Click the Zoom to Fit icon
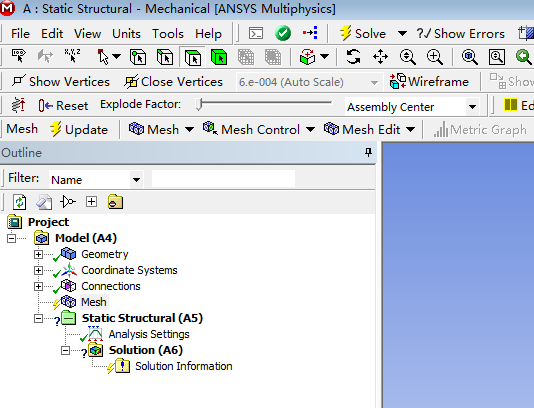This screenshot has height=408, width=534. click(x=470, y=57)
